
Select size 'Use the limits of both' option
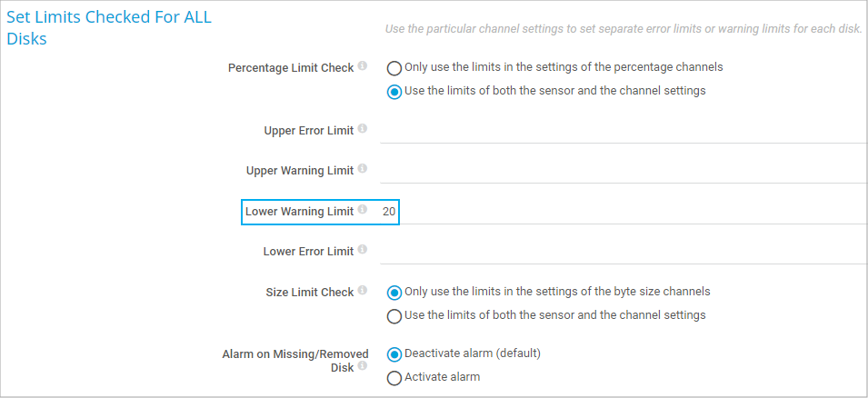coord(394,316)
